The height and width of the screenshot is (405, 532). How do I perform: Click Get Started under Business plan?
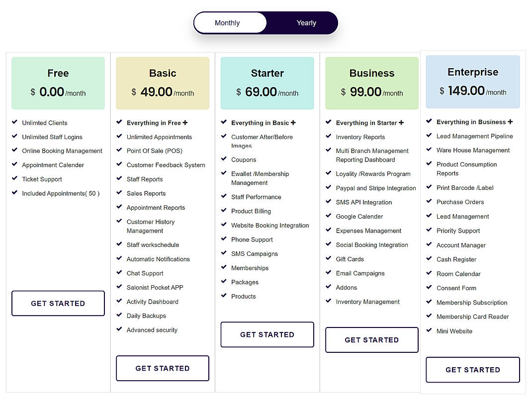[x=372, y=340]
